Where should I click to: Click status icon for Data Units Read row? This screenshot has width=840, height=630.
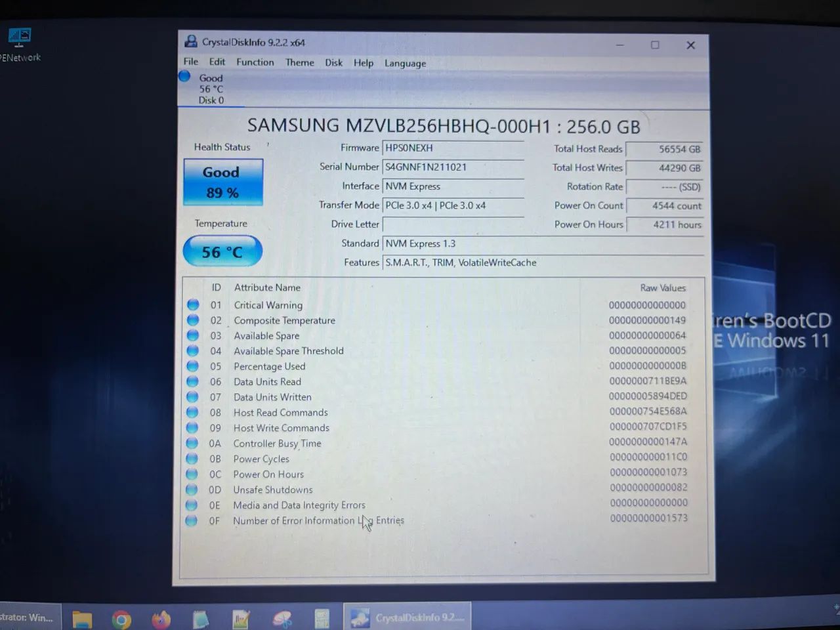click(x=192, y=381)
